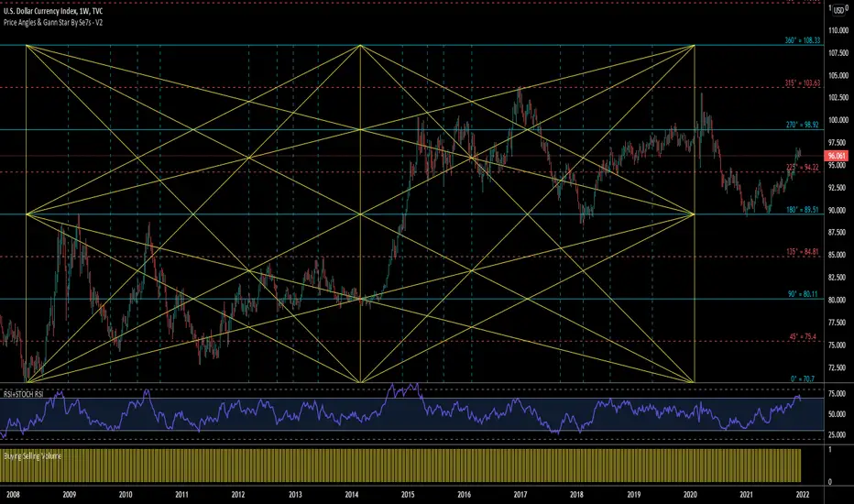
Task: Click the 2008 label on time axis
Action: point(13,495)
